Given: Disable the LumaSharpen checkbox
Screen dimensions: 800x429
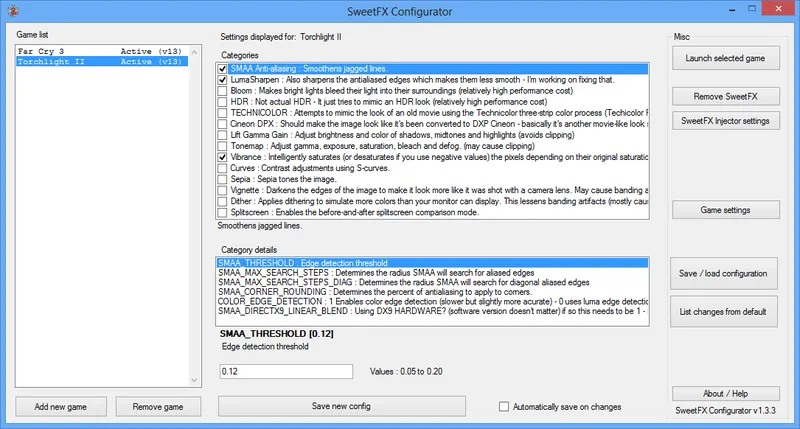Looking at the screenshot, I should click(222, 80).
